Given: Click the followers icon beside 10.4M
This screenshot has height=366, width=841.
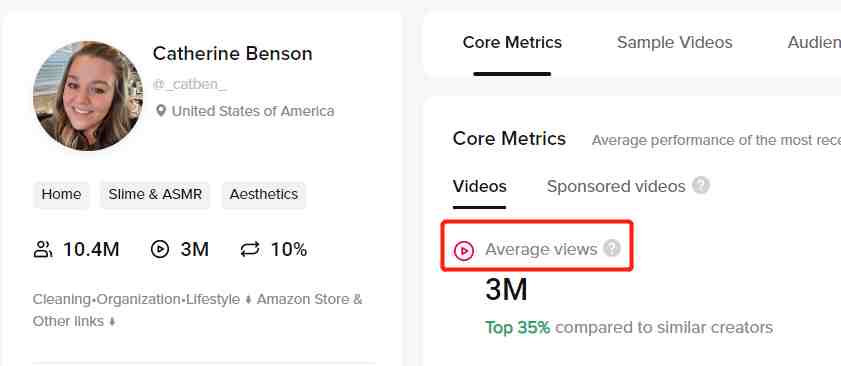Looking at the screenshot, I should tap(43, 250).
